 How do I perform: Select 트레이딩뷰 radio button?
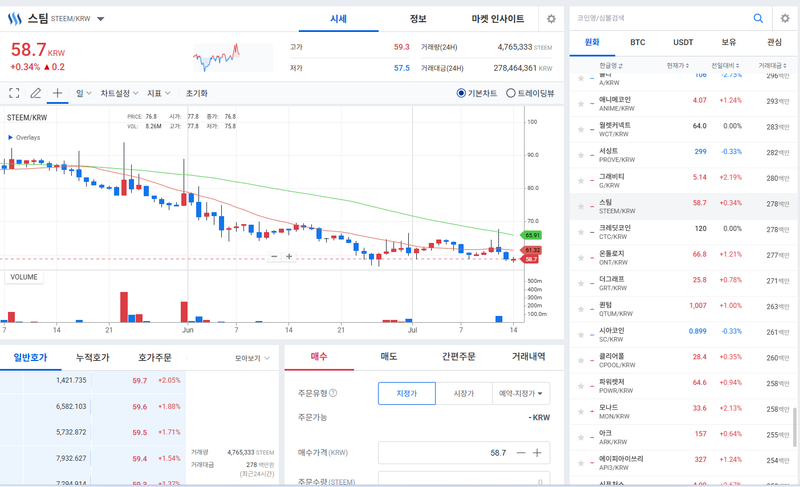[510, 93]
